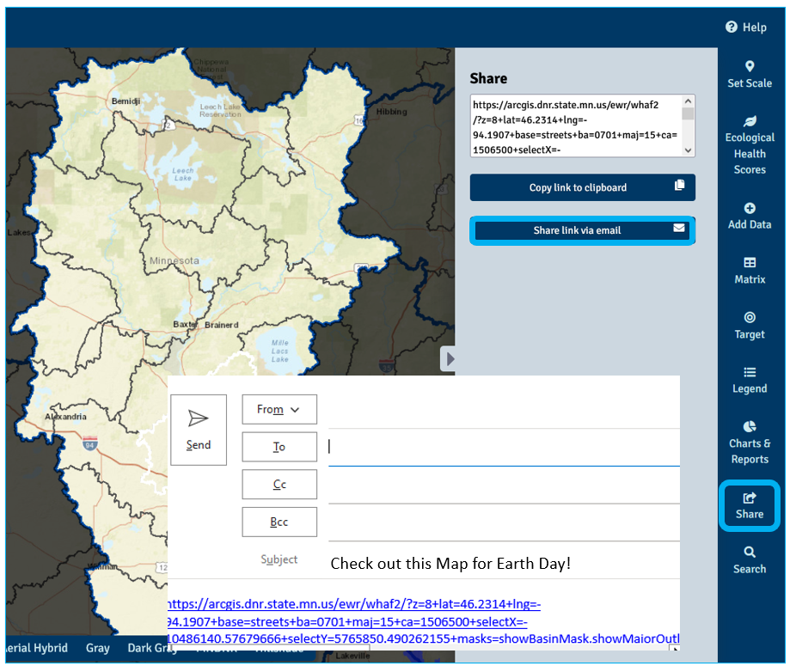Image resolution: width=796 pixels, height=672 pixels.
Task: Copy the share link to clipboard
Action: tap(582, 187)
